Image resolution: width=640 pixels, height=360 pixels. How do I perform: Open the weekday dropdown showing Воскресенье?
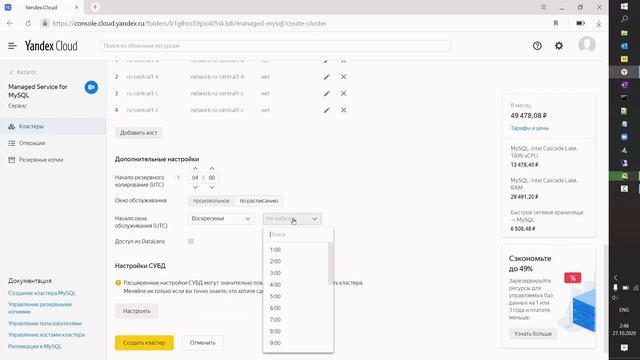(x=221, y=219)
